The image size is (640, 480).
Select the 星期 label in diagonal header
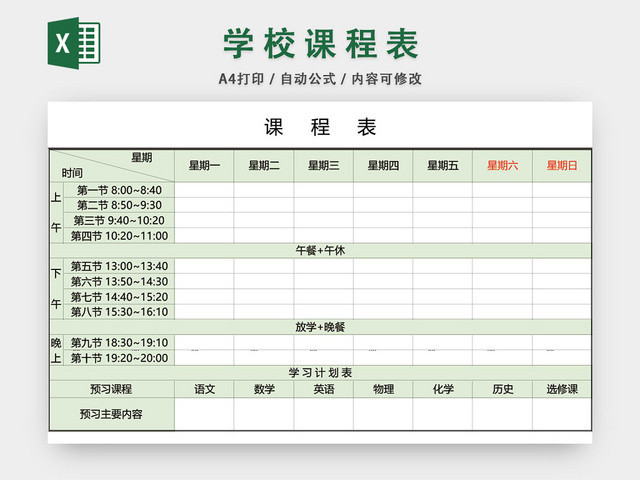pos(142,158)
